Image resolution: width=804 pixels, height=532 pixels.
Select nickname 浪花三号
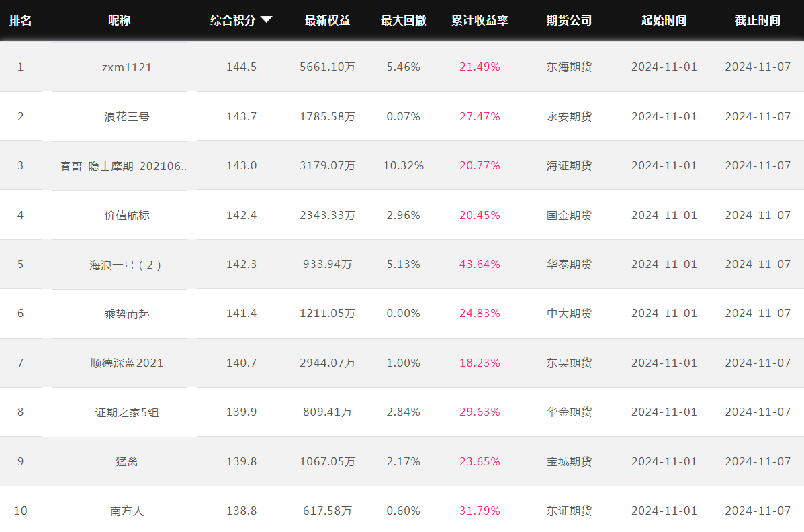point(127,116)
